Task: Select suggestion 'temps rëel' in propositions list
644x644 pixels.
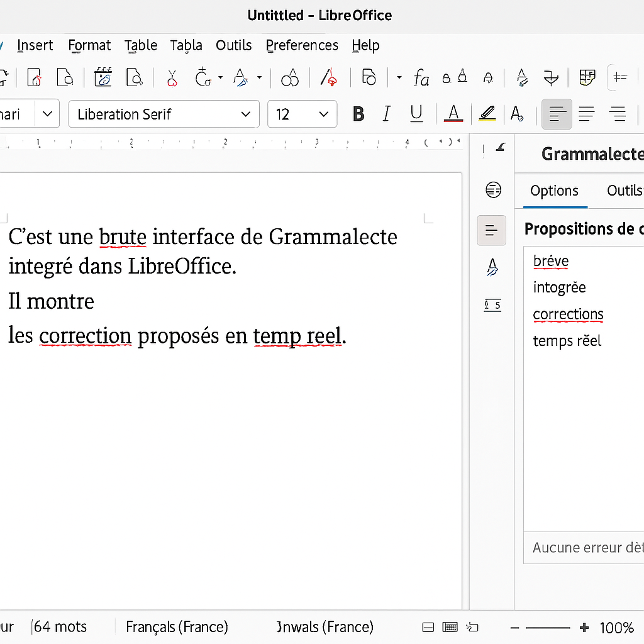Action: (x=567, y=341)
